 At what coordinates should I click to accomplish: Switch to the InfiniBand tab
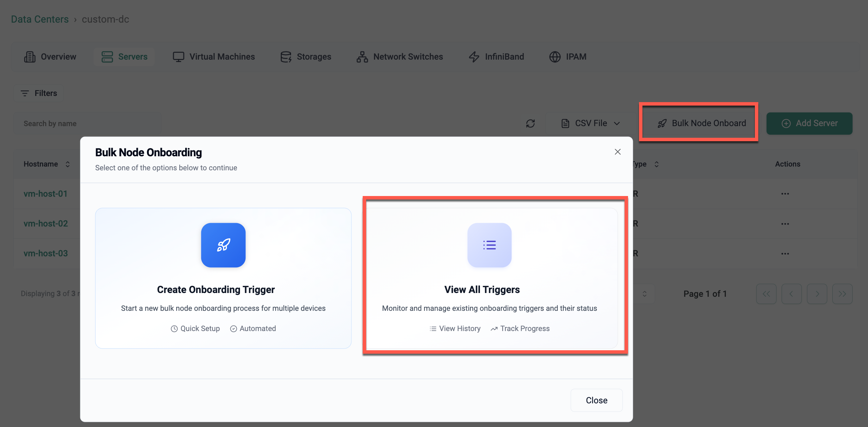click(496, 57)
